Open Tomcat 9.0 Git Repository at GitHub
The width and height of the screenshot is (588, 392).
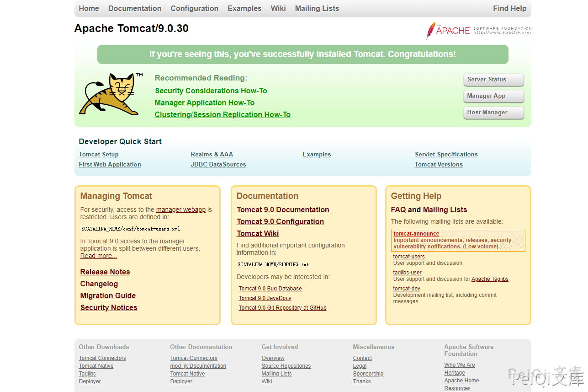pos(282,308)
